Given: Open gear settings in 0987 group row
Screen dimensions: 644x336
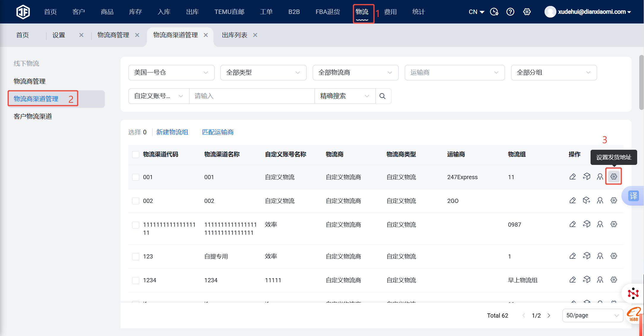Looking at the screenshot, I should [614, 224].
